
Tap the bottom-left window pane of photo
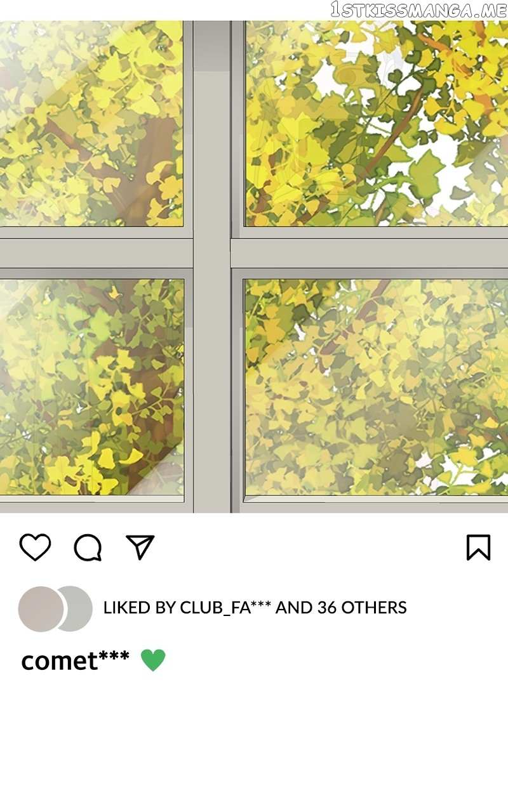pyautogui.click(x=91, y=387)
